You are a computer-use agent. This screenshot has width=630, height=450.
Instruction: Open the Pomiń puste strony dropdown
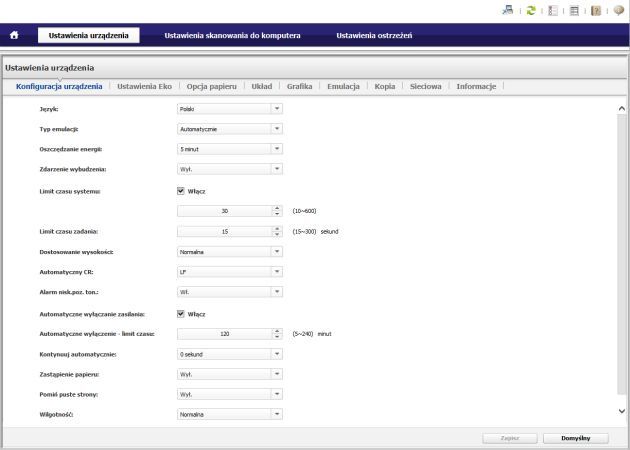point(230,395)
